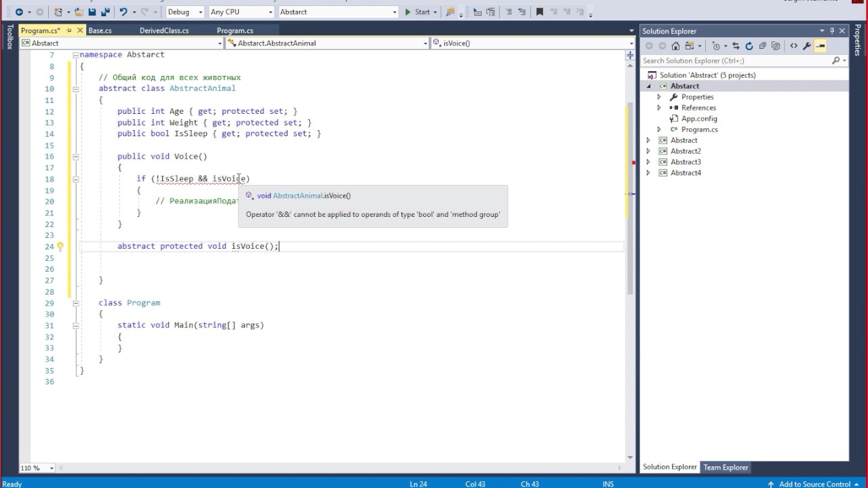Switch to the DerivedClass.cs tab
Image resolution: width=868 pixels, height=488 pixels.
[x=164, y=30]
